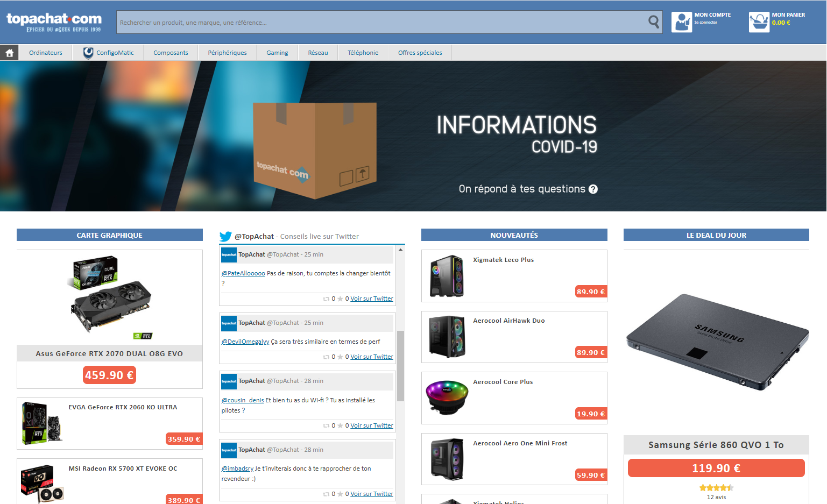Click the ConfigoMatic shield icon
The image size is (827, 504).
click(88, 52)
